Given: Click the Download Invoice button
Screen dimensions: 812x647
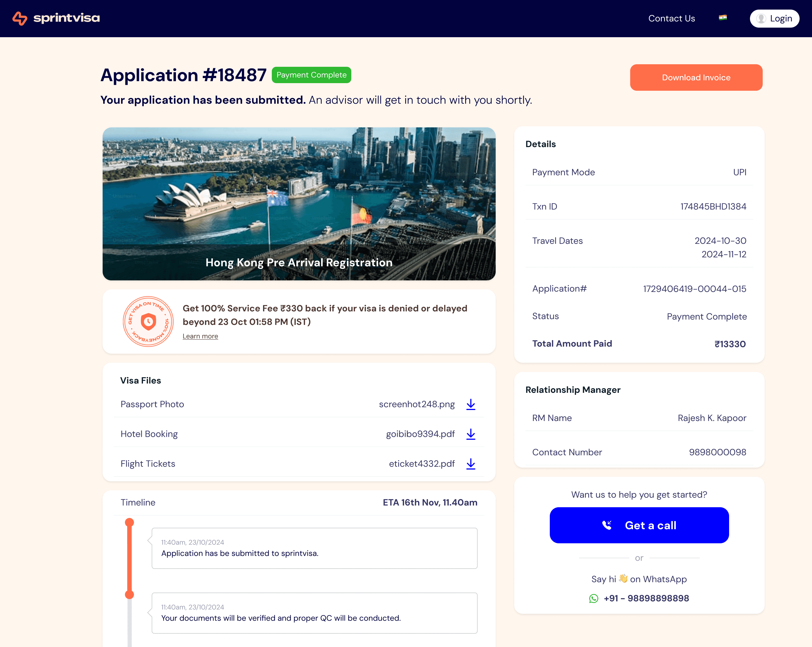Looking at the screenshot, I should click(x=696, y=77).
